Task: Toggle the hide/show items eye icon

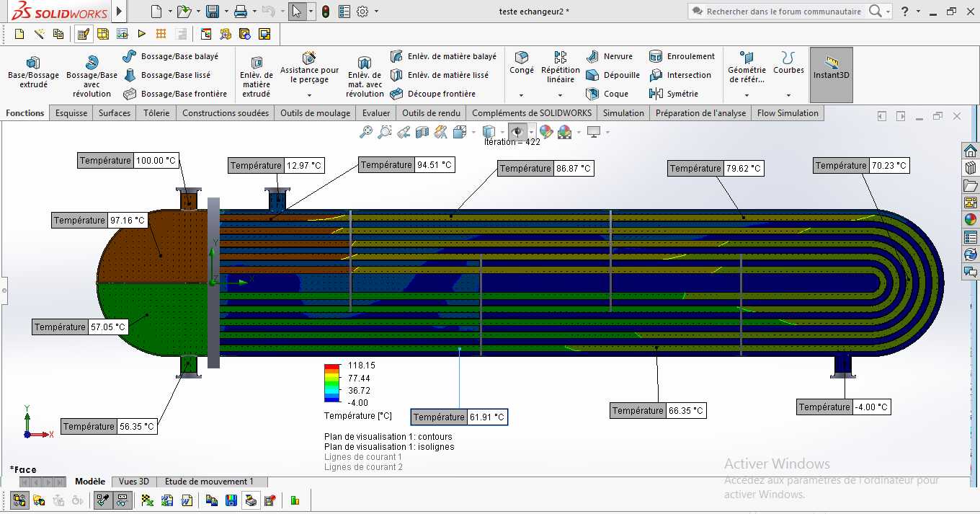Action: 516,132
